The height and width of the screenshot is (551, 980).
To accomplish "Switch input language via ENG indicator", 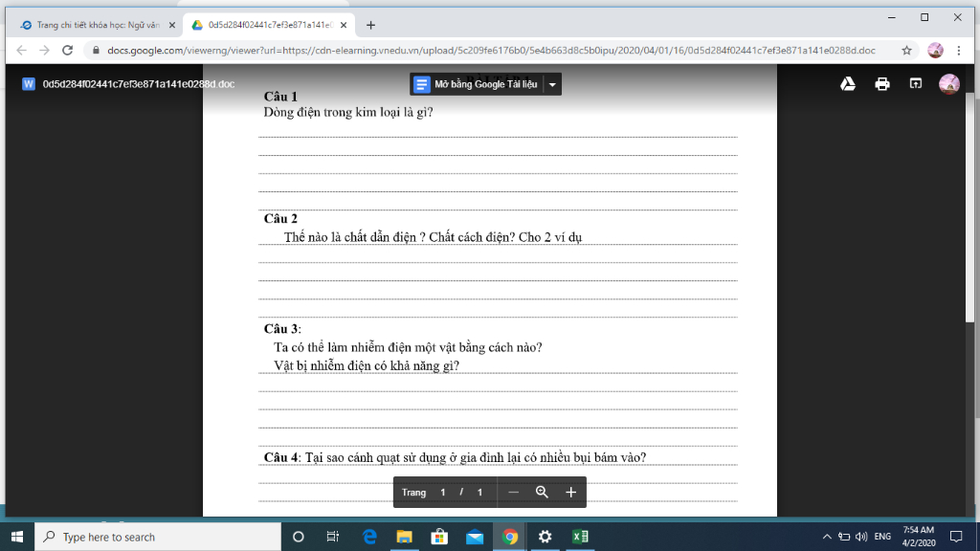I will click(x=882, y=537).
